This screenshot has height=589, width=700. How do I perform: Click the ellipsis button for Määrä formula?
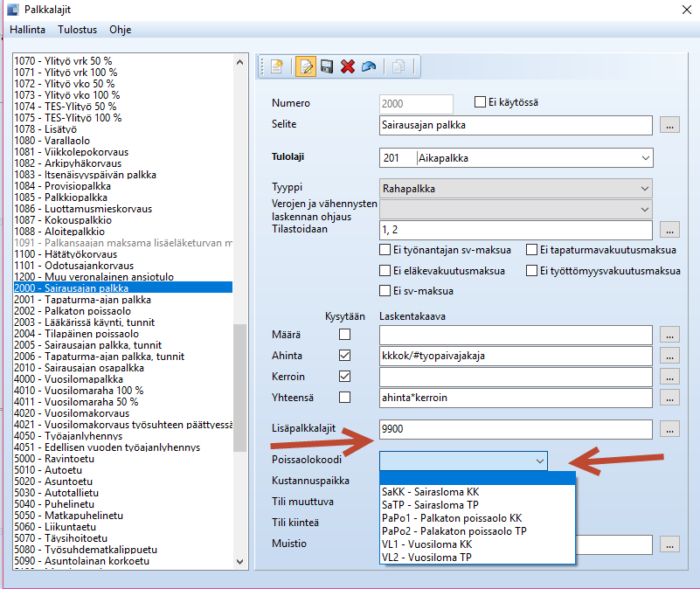pos(669,335)
